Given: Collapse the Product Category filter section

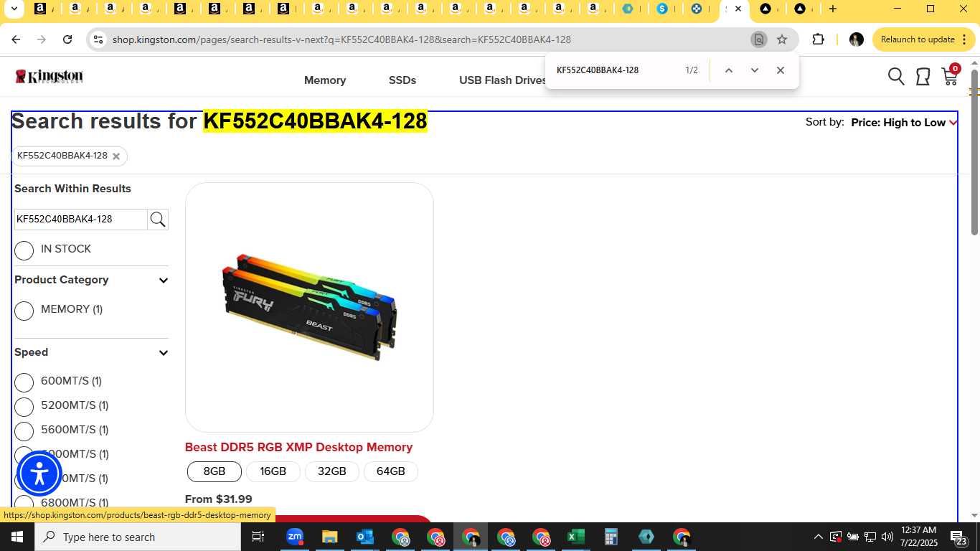Looking at the screenshot, I should pyautogui.click(x=164, y=281).
